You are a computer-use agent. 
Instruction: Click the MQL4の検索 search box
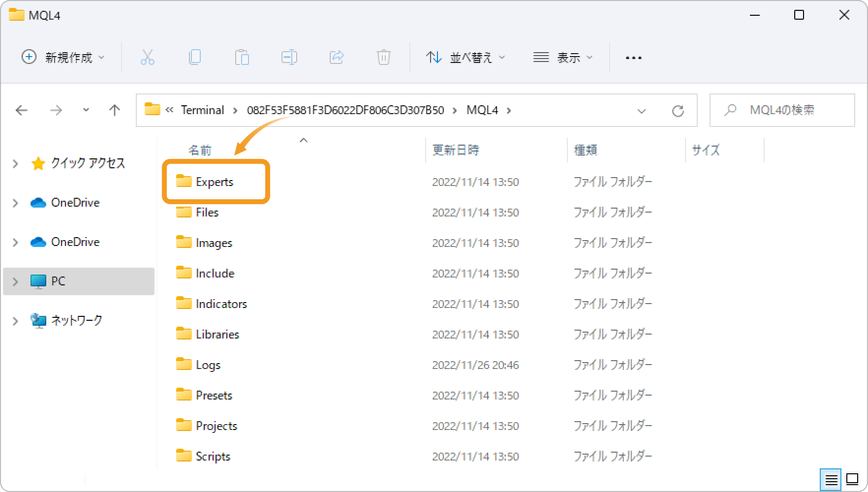[782, 110]
